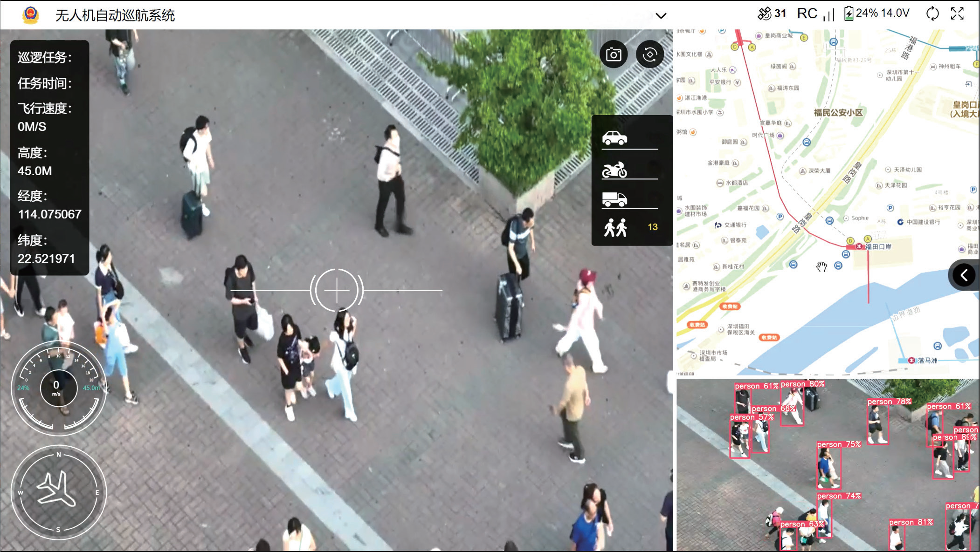Click the camera snapshot icon
This screenshot has height=552, width=980.
pos(613,55)
